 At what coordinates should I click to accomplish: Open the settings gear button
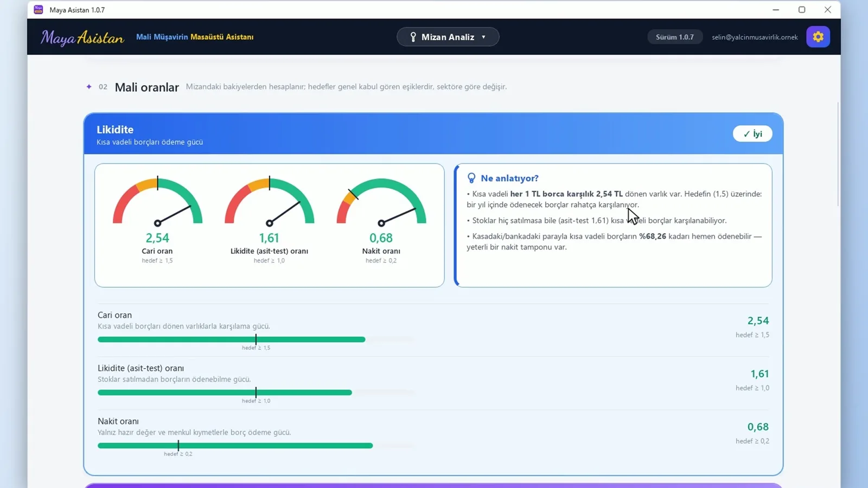pos(818,37)
